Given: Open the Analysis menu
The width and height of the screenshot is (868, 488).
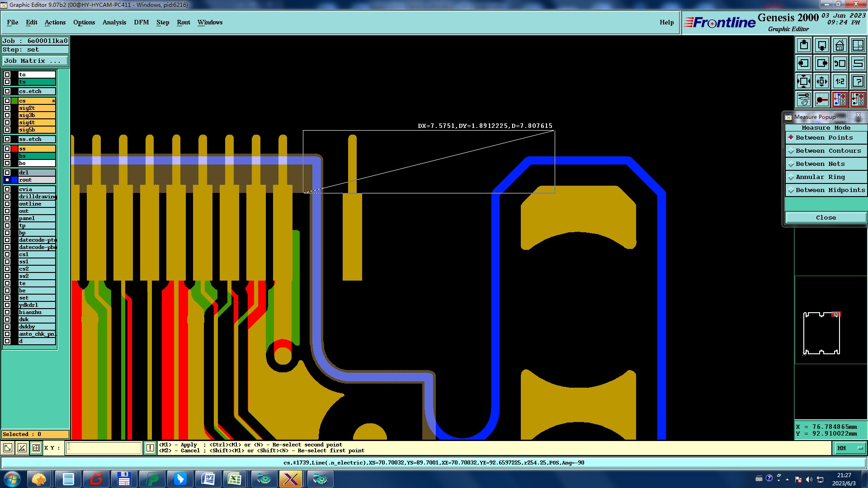Looking at the screenshot, I should (114, 22).
